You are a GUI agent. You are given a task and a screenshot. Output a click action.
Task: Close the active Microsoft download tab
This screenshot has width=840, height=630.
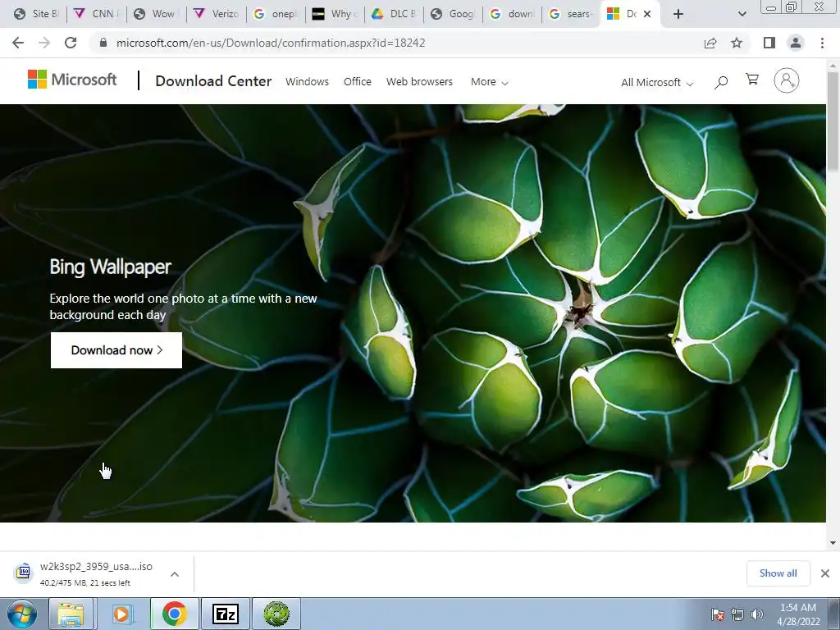[647, 14]
